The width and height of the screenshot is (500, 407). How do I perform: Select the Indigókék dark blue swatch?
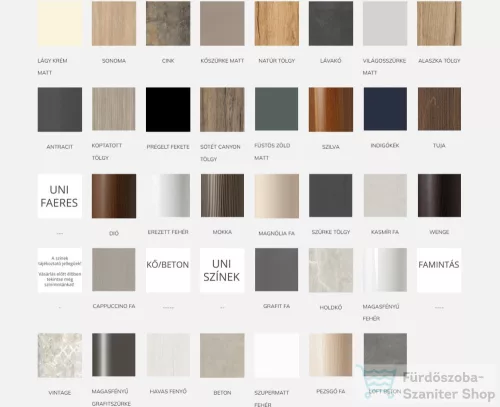385,109
